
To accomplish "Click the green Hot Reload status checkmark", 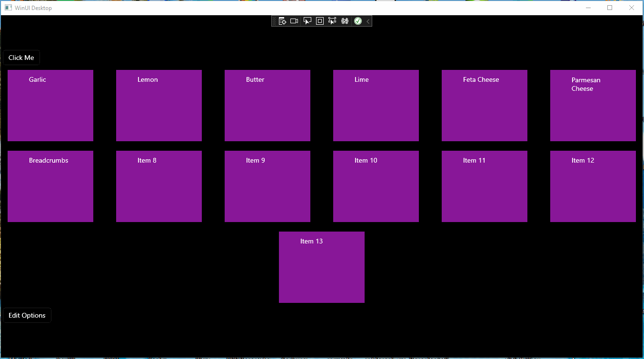I will tap(357, 21).
